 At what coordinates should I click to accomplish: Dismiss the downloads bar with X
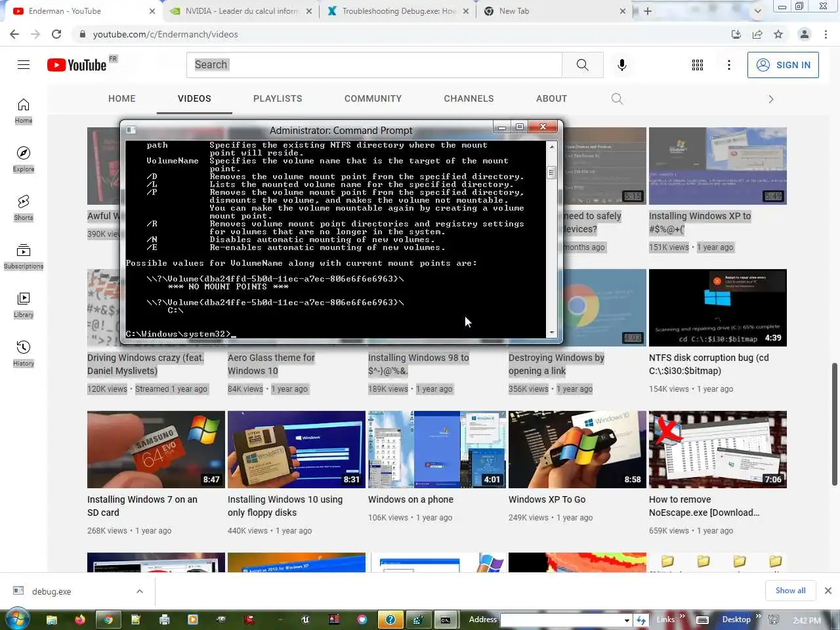point(828,591)
